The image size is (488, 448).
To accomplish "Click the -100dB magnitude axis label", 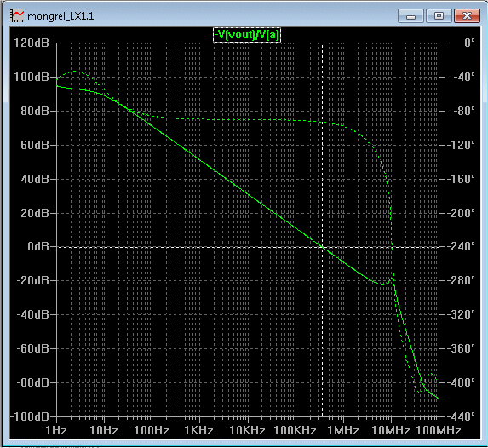I will tap(30, 416).
